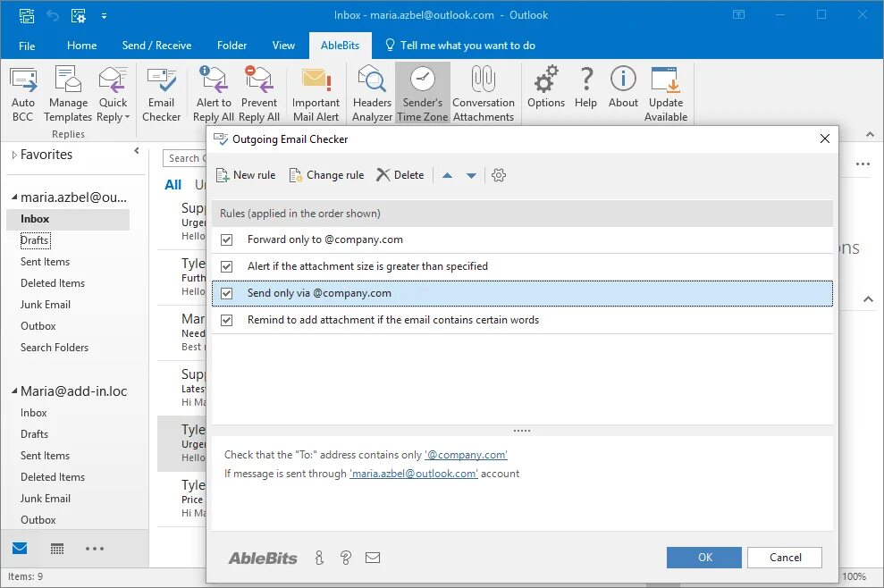
Task: Open the Headers Analyzer tool
Action: point(372,94)
